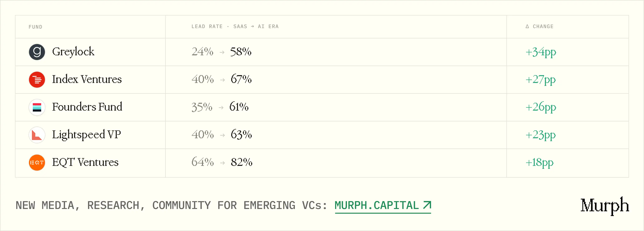Viewport: 644px width, 231px height.
Task: Click the arrow icon beside MURPH.CAPITAL
Action: click(x=427, y=205)
